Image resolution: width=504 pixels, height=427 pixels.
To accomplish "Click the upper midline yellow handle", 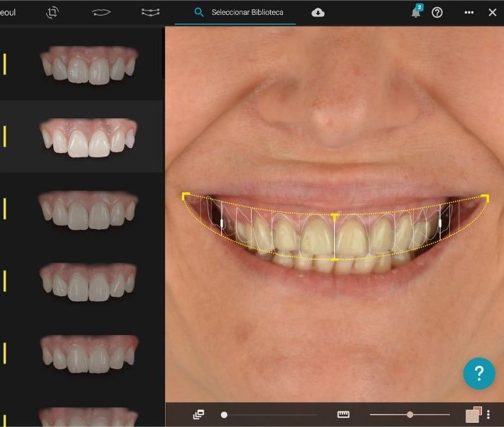I will coord(335,217).
